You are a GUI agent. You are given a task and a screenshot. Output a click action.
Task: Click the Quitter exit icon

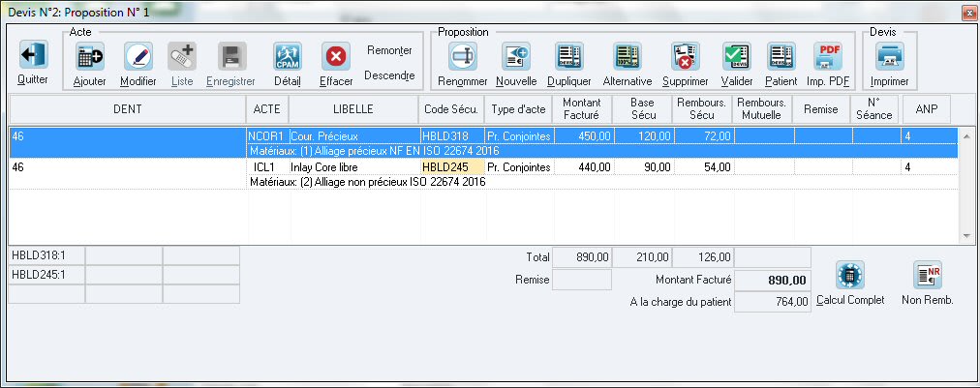point(32,56)
